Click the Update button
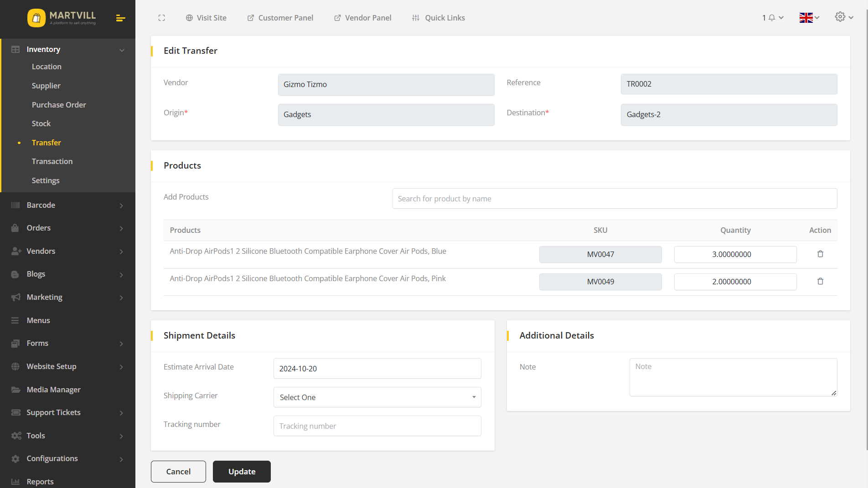Viewport: 868px width, 488px height. pos(242,472)
